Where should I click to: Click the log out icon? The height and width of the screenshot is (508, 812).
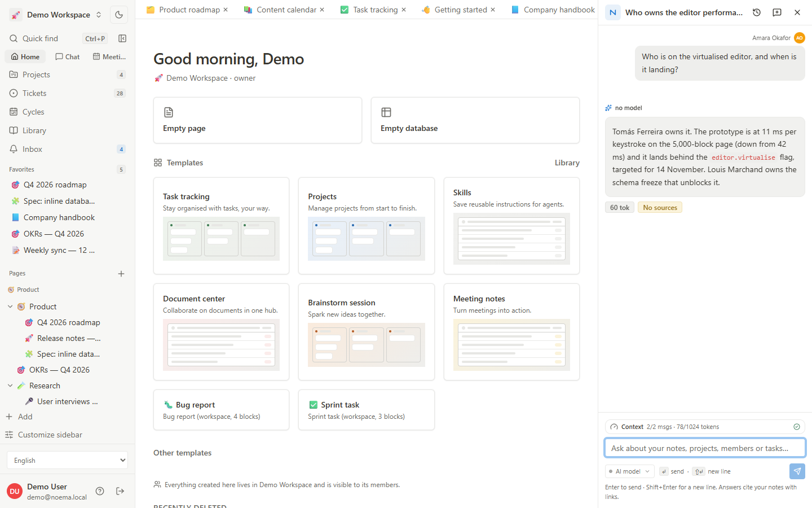[120, 491]
